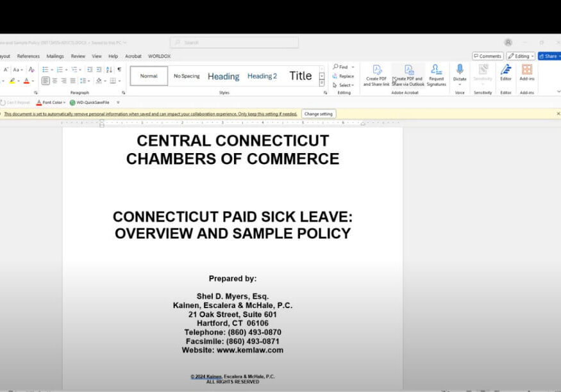Expand the Styles gallery more arrow
The width and height of the screenshot is (561, 392).
(x=322, y=84)
